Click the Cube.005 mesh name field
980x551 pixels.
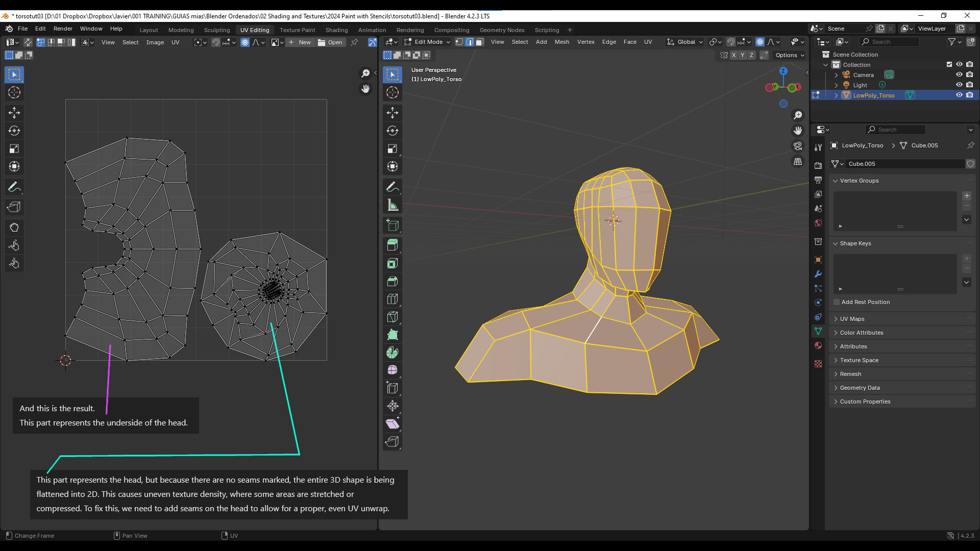pyautogui.click(x=905, y=164)
